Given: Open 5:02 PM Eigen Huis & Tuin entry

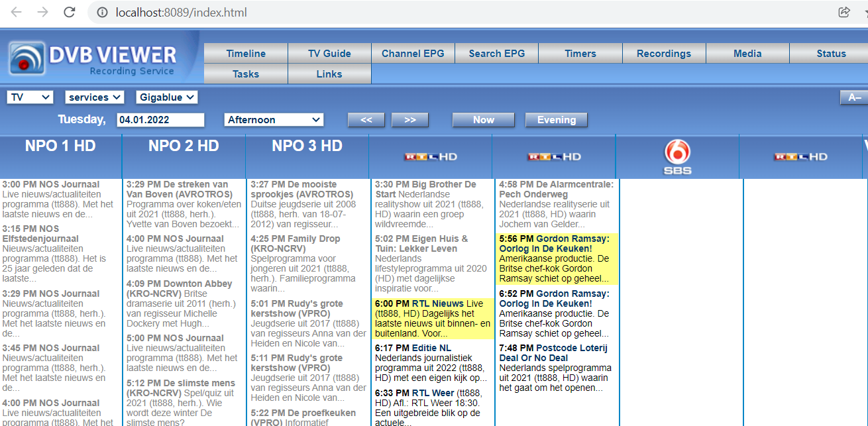Looking at the screenshot, I should [x=432, y=264].
